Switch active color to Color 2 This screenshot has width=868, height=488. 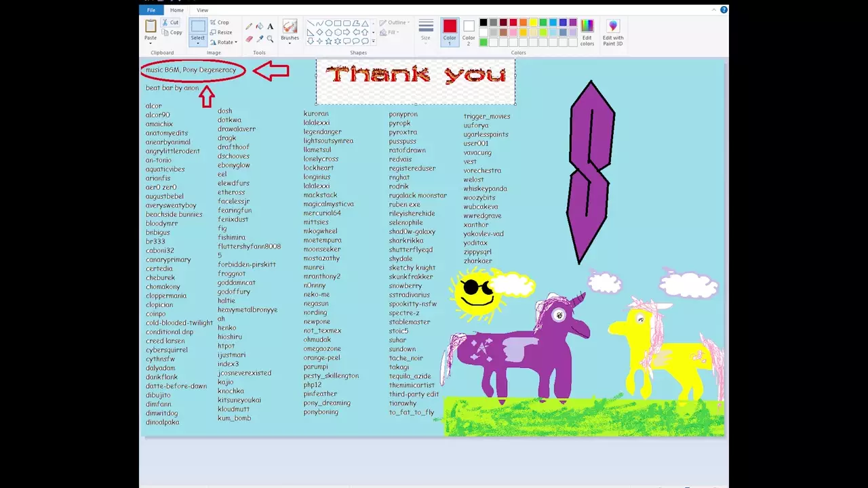click(468, 30)
